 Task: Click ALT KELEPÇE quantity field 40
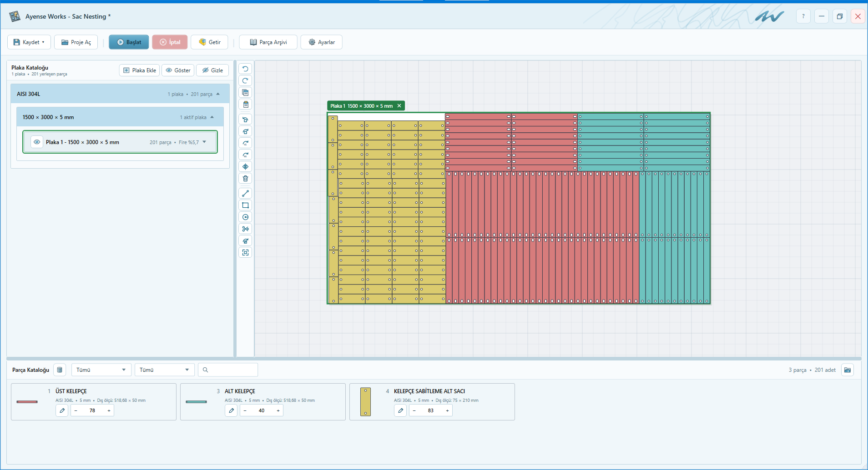(x=262, y=410)
